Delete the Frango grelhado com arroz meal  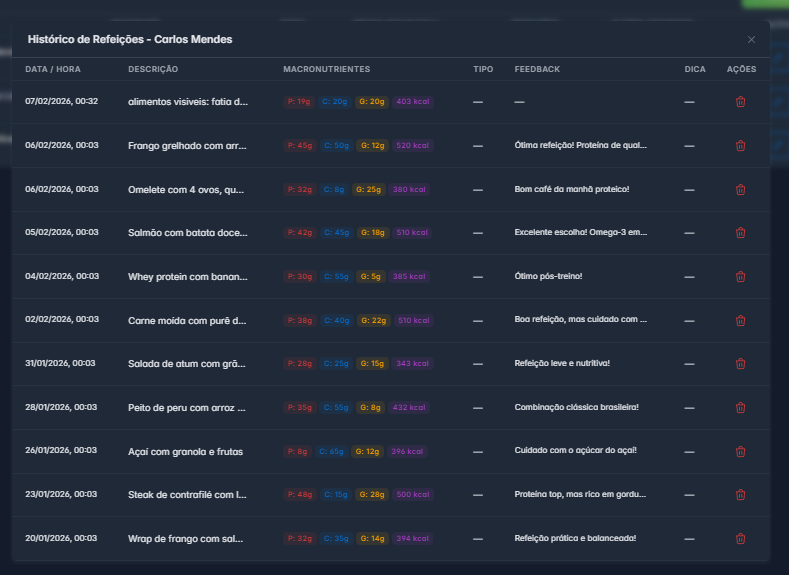pyautogui.click(x=740, y=146)
